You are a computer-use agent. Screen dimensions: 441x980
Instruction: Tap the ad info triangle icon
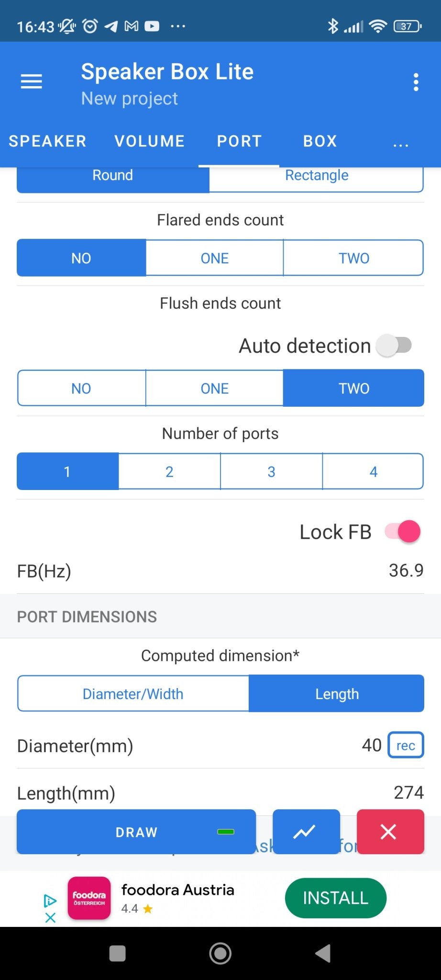tap(50, 901)
